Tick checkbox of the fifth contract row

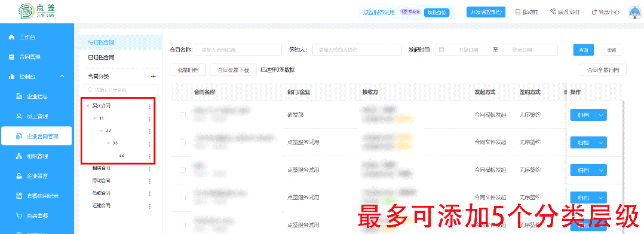click(183, 225)
